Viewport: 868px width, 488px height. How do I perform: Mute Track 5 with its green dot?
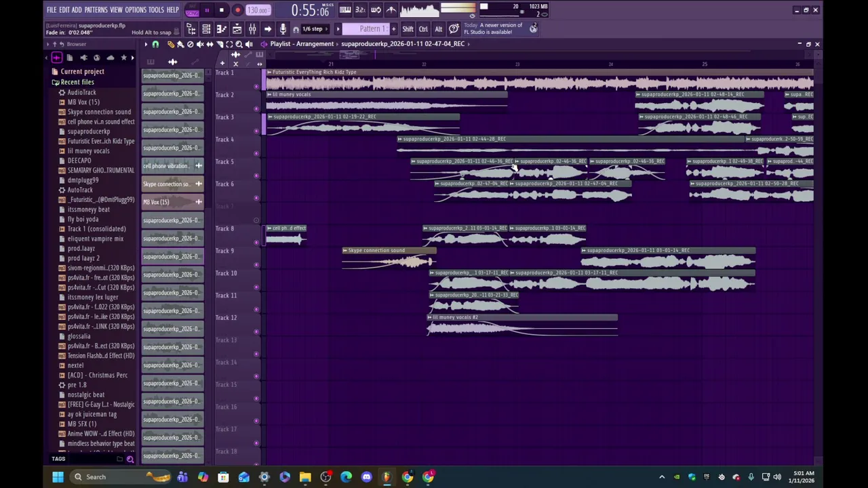[256, 175]
